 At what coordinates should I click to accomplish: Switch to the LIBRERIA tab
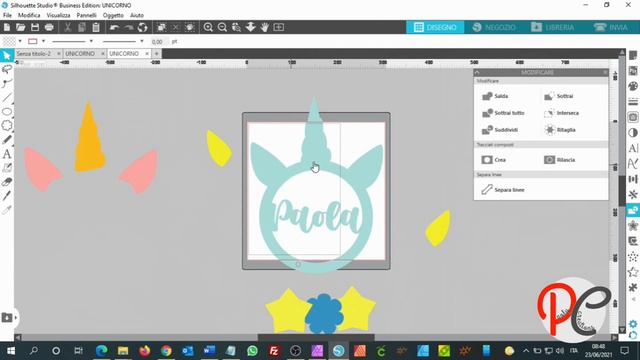click(553, 27)
